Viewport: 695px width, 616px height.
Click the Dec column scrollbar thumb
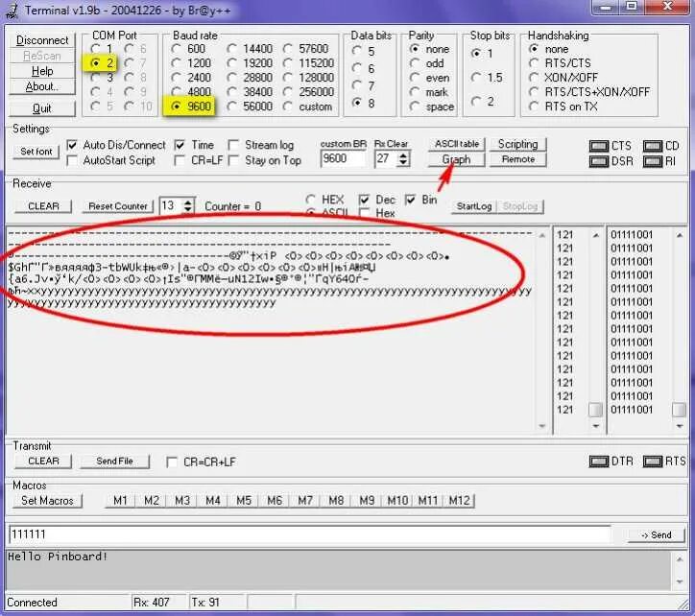pos(595,410)
